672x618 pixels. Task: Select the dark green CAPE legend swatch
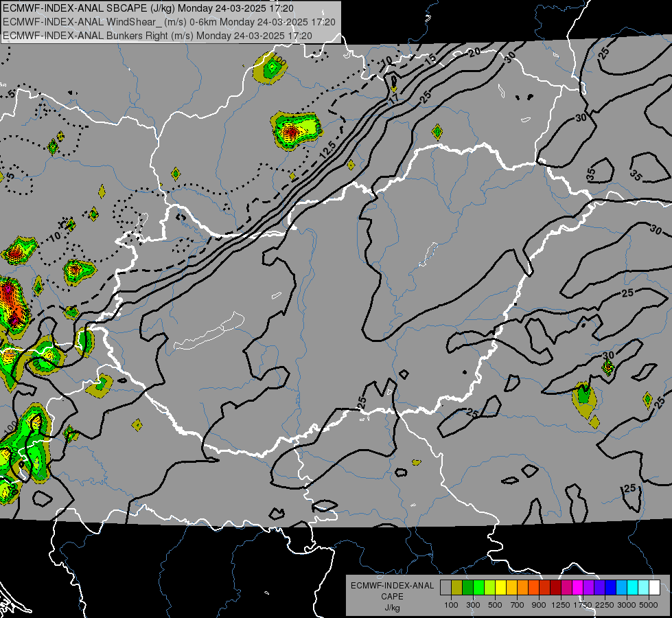pyautogui.click(x=467, y=588)
